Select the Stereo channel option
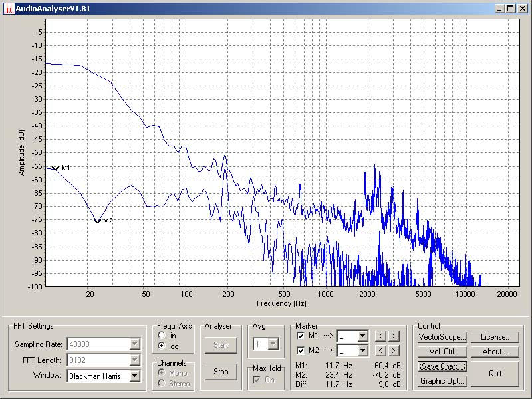 pos(162,384)
